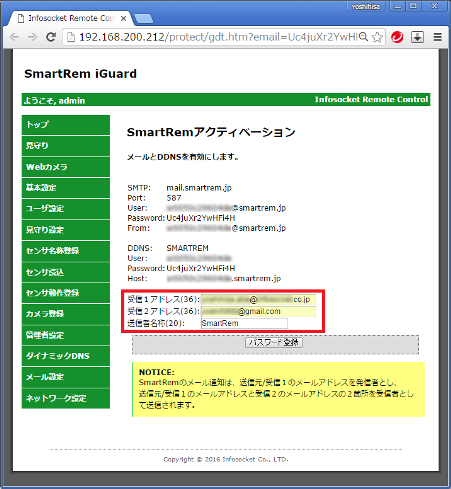
Task: Open the 見守り設定 menu item
Action: click(x=66, y=230)
